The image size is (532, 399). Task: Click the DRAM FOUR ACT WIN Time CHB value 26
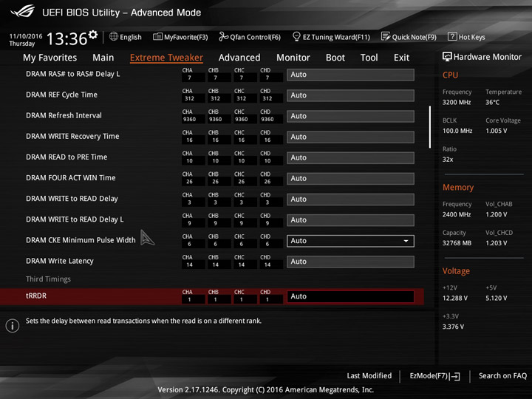click(216, 182)
